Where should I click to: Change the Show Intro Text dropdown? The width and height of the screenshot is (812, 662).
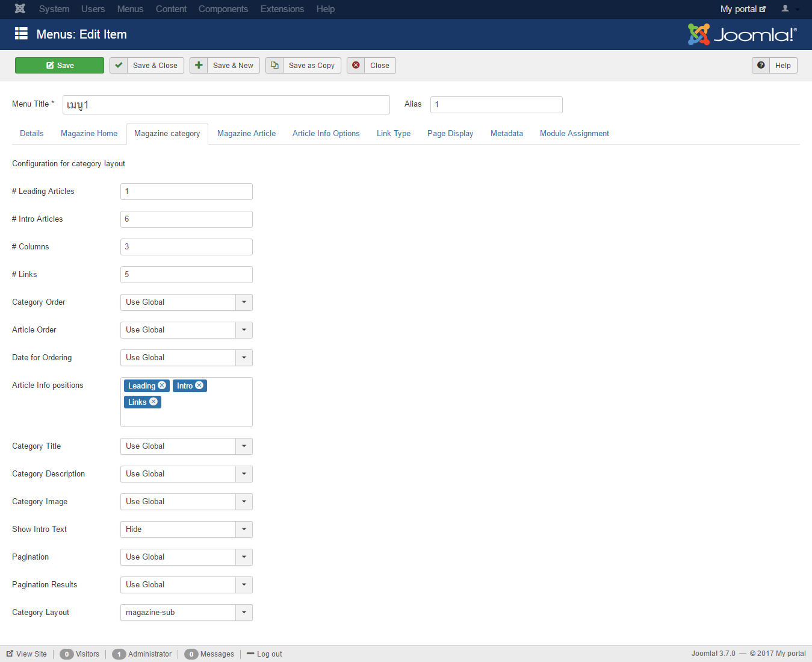tap(187, 529)
